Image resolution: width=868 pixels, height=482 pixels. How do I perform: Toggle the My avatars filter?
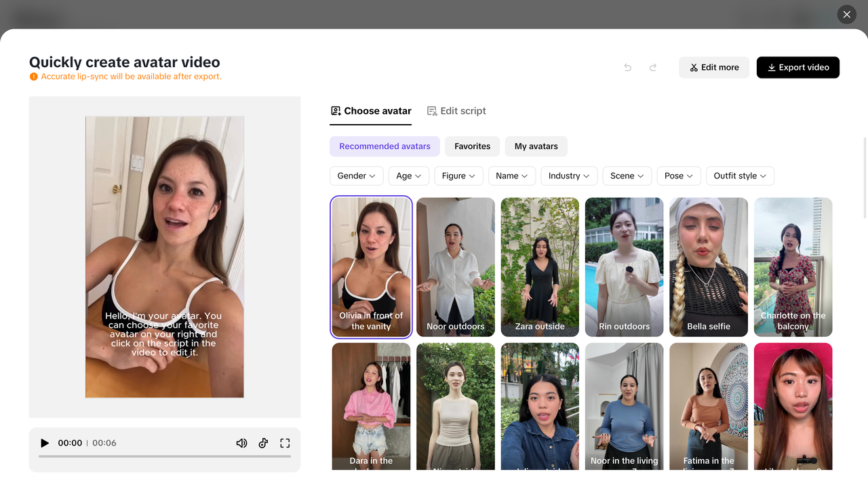[536, 146]
